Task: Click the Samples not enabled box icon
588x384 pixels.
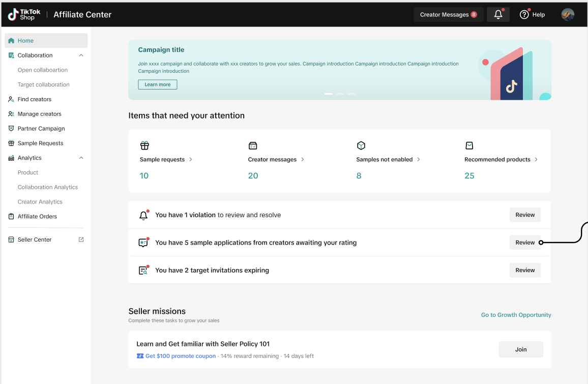Action: (361, 146)
